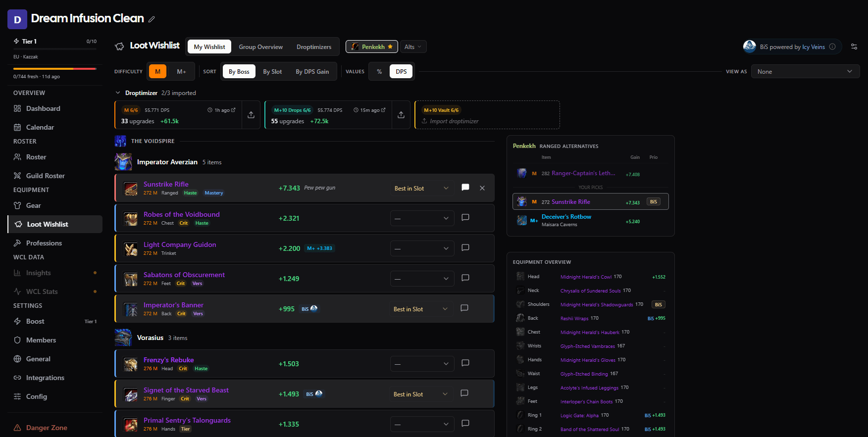Open priority dropdown for Light Company Guidon

tap(421, 248)
